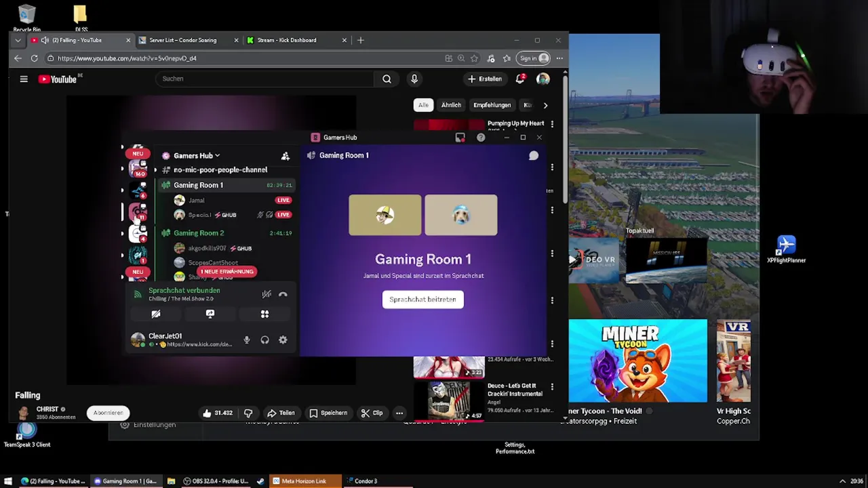Screen dimensions: 868x488
Task: Open Miner Tycoon game tile
Action: click(x=638, y=361)
